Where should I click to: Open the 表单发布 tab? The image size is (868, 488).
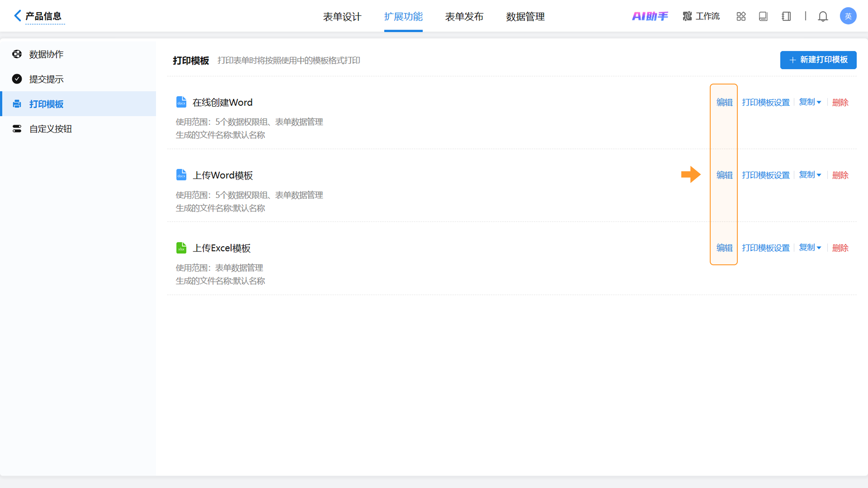tap(464, 16)
